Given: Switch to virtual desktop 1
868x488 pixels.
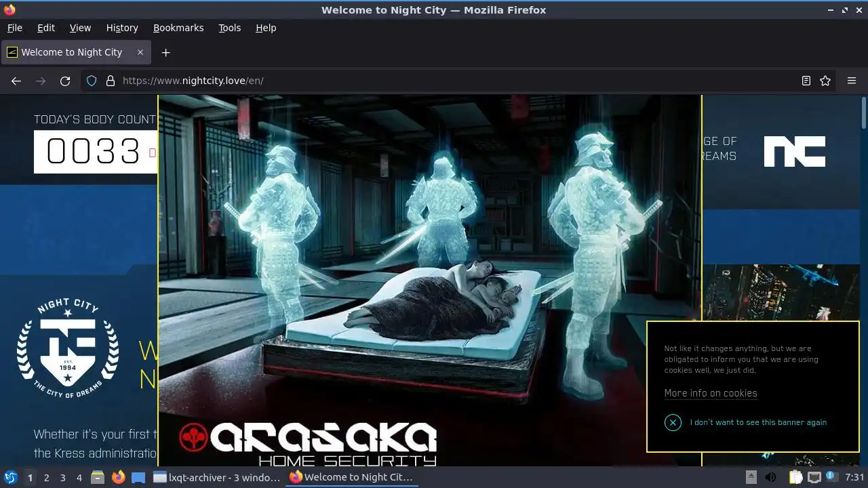Looking at the screenshot, I should 30,477.
